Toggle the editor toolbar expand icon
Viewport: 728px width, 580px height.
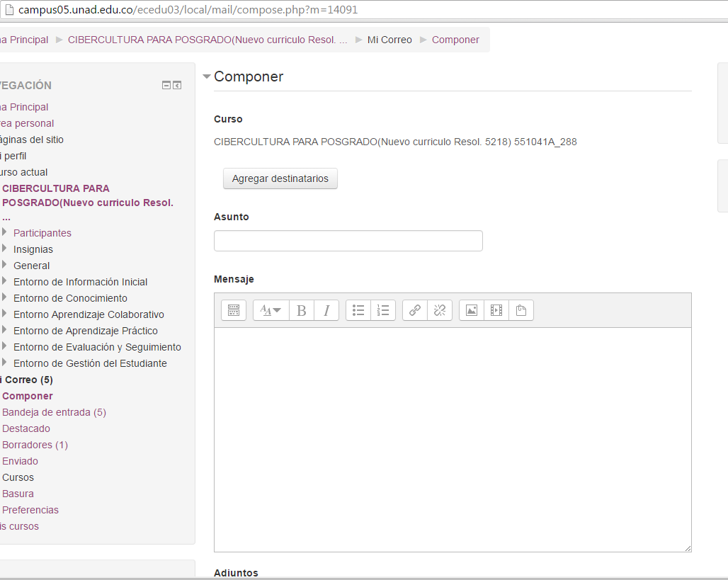coord(234,310)
